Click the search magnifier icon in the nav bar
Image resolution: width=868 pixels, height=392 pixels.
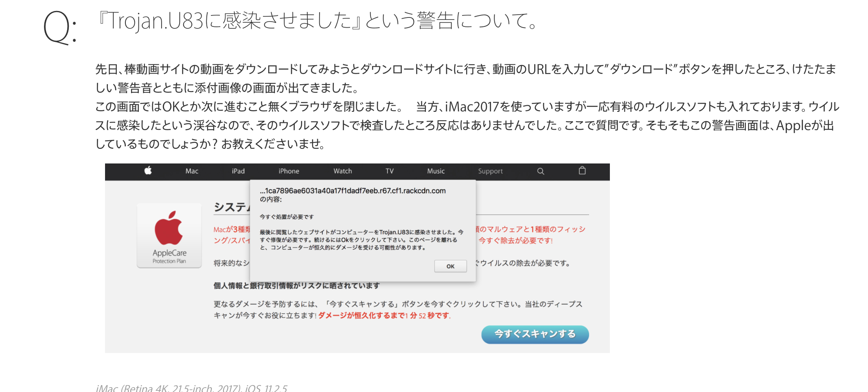click(541, 171)
